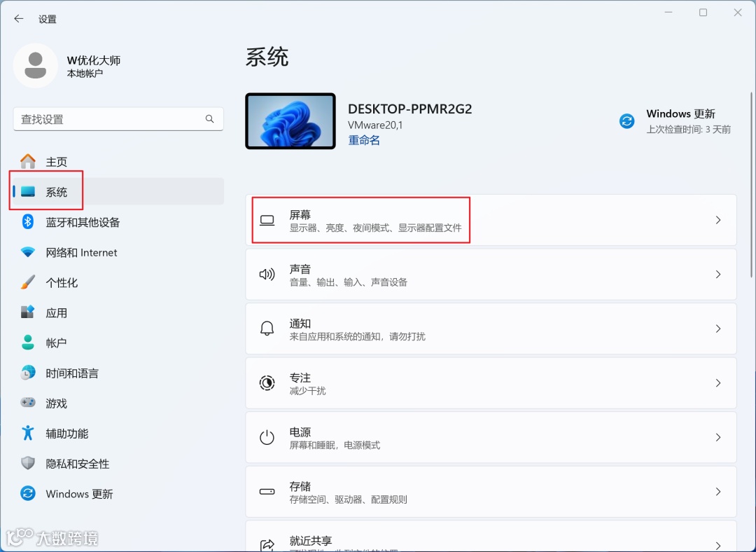Image resolution: width=756 pixels, height=552 pixels.
Task: Expand the 存储 row chevron
Action: pyautogui.click(x=718, y=492)
